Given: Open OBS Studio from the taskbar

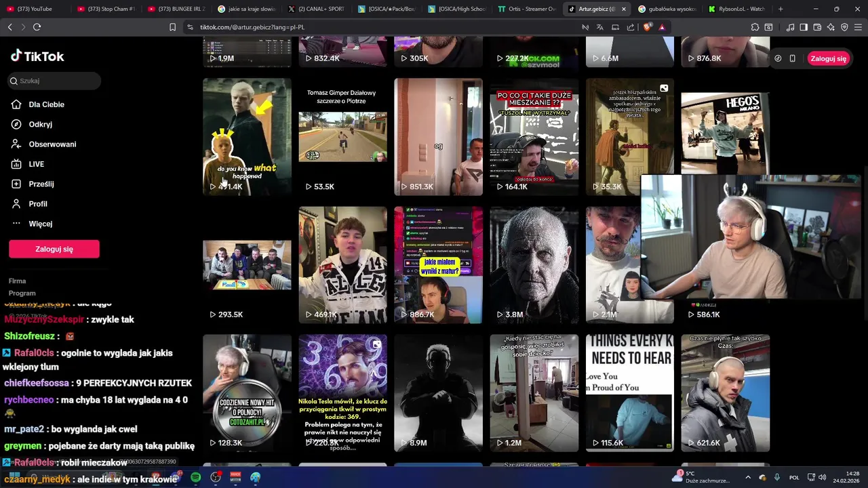Looking at the screenshot, I should pyautogui.click(x=216, y=477).
